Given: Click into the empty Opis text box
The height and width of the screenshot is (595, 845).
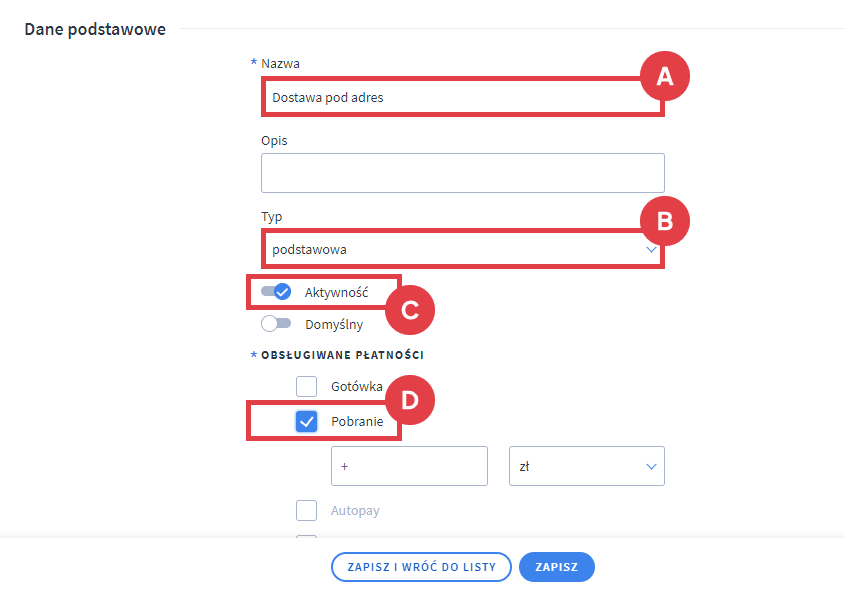Looking at the screenshot, I should tap(462, 172).
